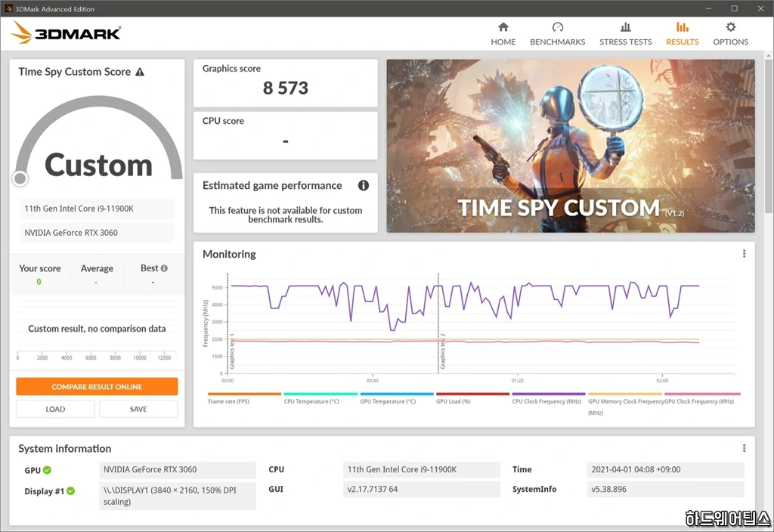774x532 pixels.
Task: Click the GUI version v2.17.7137 64
Action: pos(422,490)
